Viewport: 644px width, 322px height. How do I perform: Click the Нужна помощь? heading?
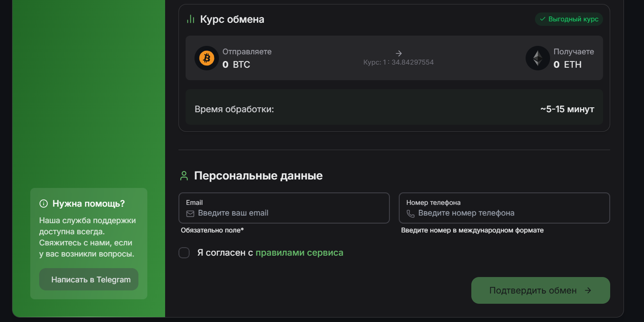(x=89, y=204)
